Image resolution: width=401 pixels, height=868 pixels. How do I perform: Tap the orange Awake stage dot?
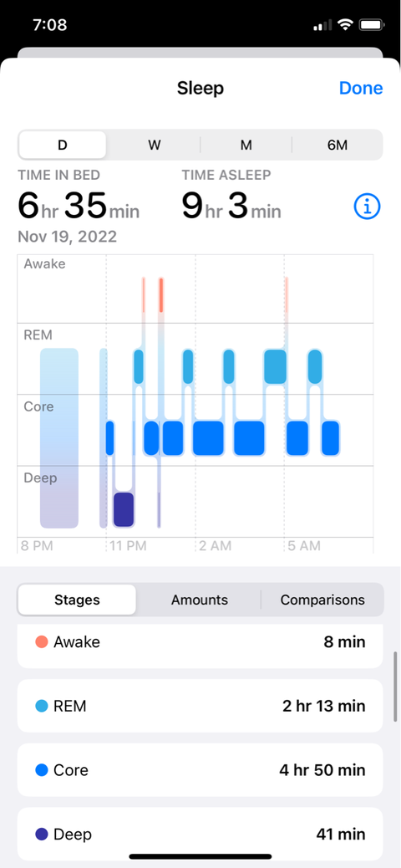coord(42,642)
